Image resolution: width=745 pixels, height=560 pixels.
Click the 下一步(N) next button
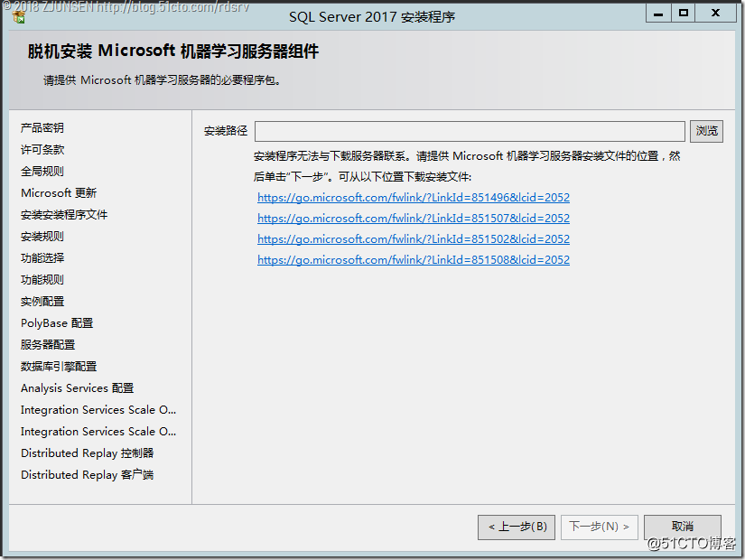pyautogui.click(x=599, y=527)
